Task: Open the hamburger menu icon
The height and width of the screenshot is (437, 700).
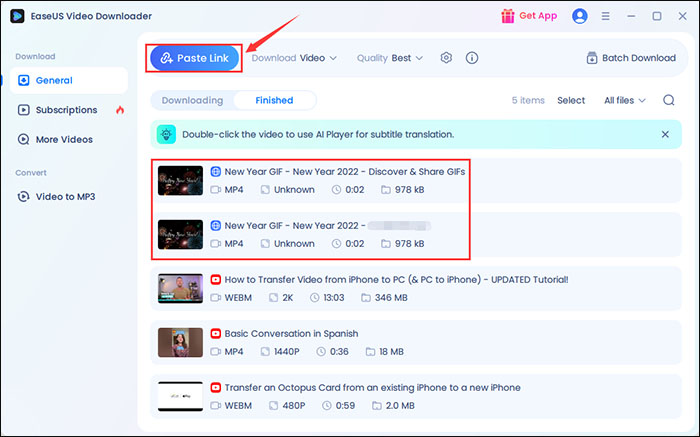Action: (x=605, y=16)
